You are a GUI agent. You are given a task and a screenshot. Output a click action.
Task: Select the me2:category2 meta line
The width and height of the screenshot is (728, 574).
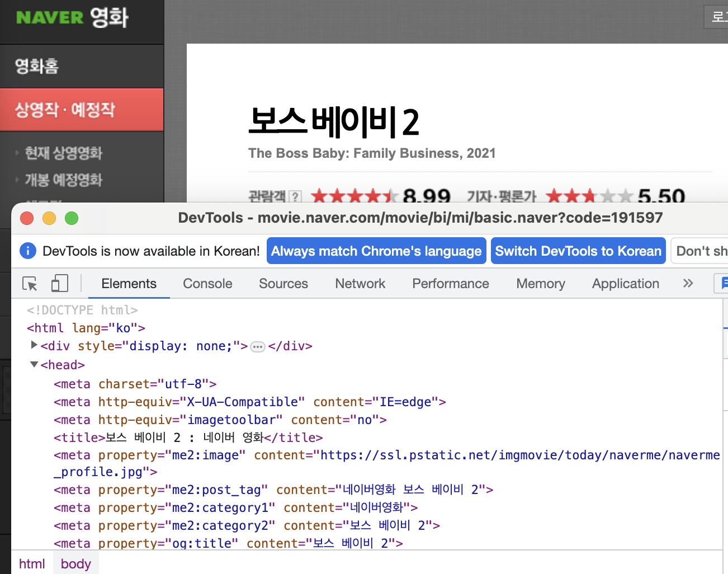(247, 525)
